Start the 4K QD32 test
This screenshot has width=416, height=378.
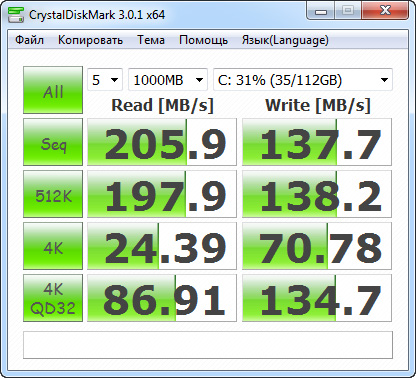coord(53,298)
